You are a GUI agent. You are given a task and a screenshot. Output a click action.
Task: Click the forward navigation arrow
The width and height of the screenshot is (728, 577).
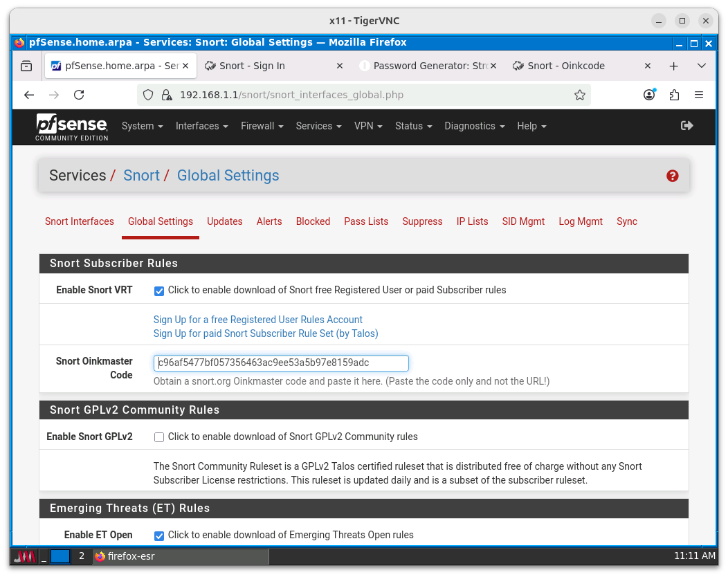tap(54, 95)
